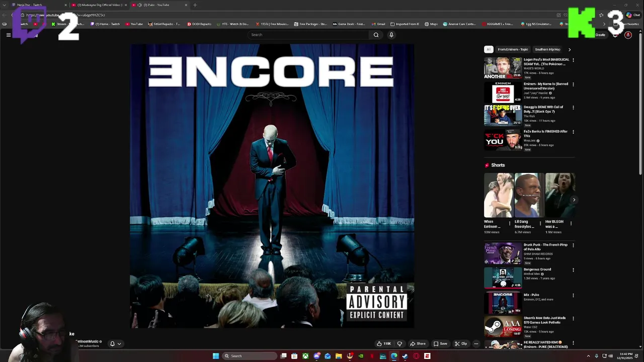Click the Share button under the video
The image size is (644, 362).
(x=418, y=344)
